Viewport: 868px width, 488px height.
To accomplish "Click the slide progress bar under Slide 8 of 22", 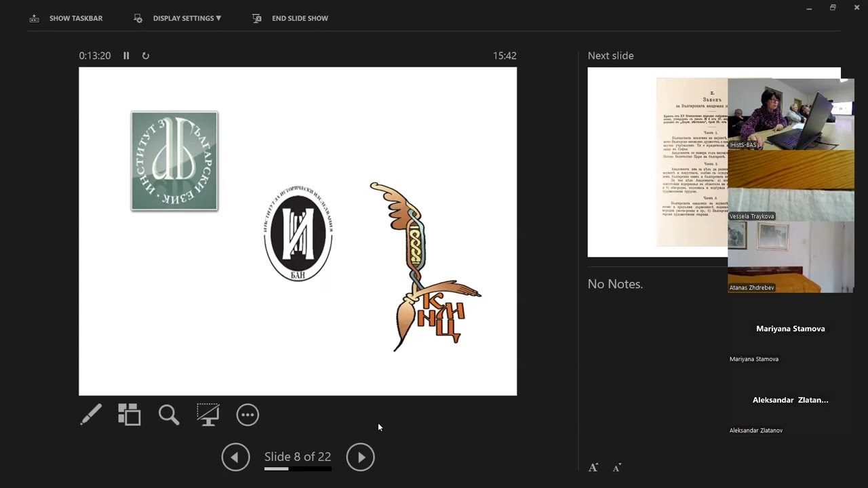I will (x=298, y=468).
